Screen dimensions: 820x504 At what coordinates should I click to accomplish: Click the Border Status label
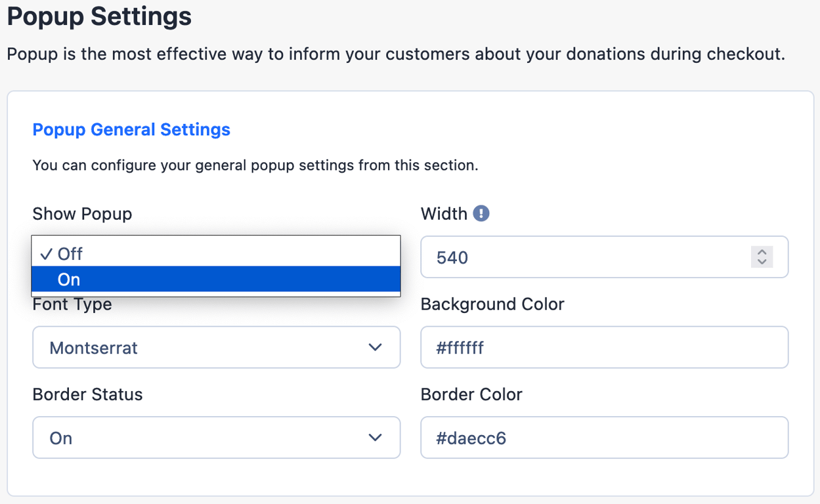click(x=87, y=394)
